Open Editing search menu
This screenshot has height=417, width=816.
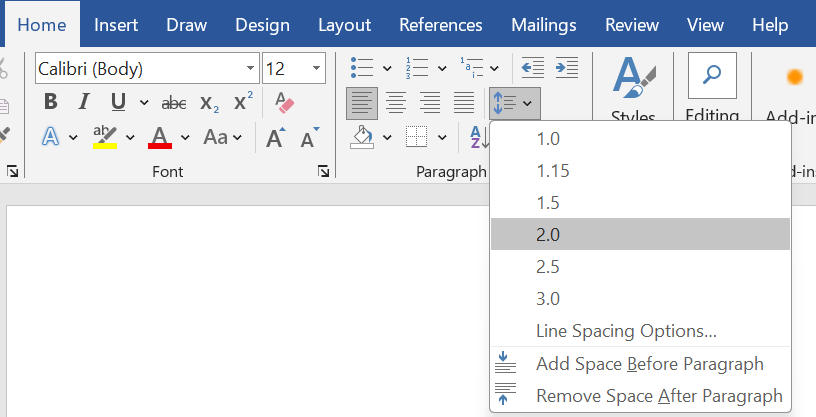712,86
